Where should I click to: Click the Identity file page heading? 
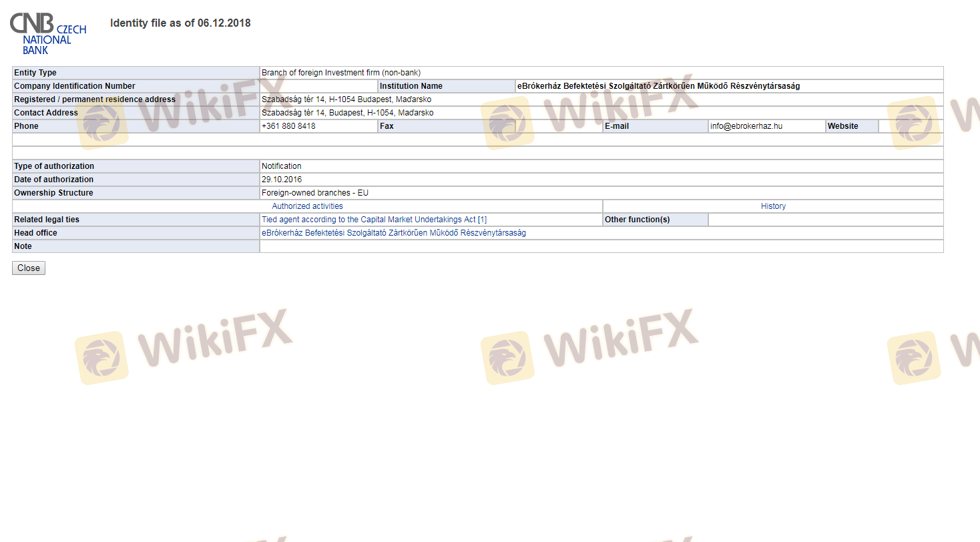(x=180, y=23)
